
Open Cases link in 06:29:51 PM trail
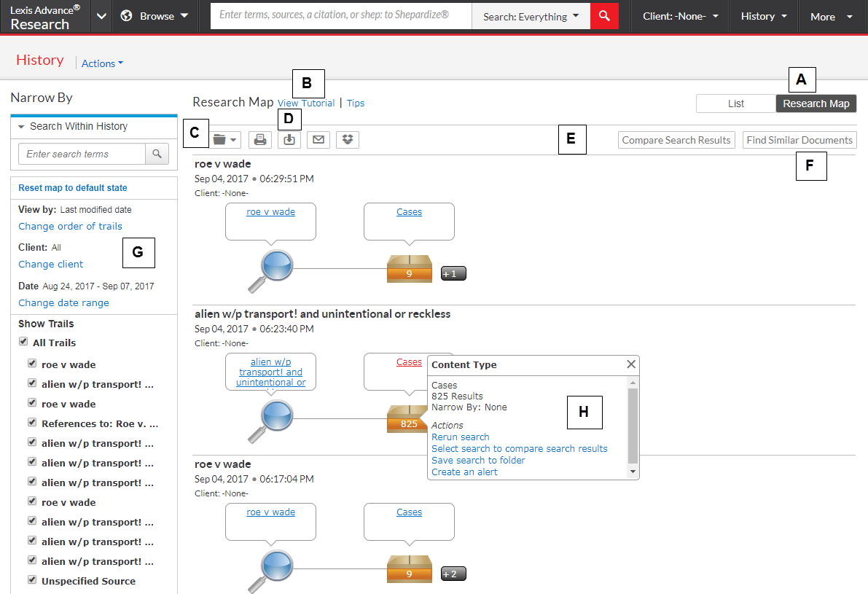point(409,212)
